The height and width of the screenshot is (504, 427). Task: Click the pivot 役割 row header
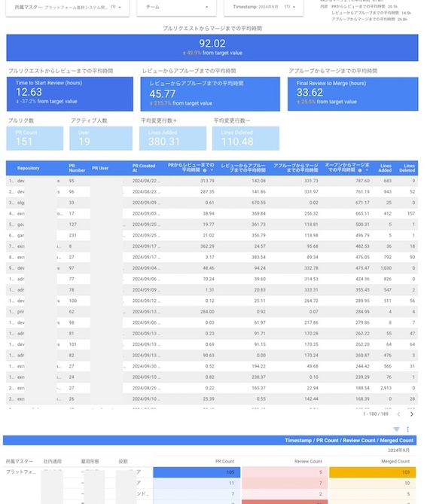(123, 461)
